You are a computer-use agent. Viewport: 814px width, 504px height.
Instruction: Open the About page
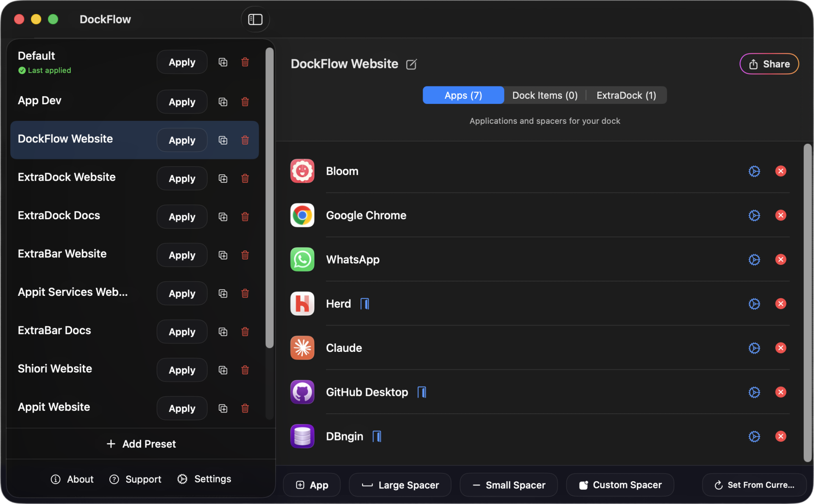tap(72, 479)
